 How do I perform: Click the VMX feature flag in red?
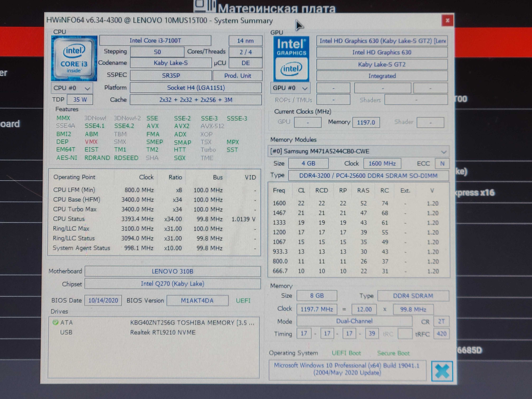pyautogui.click(x=91, y=142)
